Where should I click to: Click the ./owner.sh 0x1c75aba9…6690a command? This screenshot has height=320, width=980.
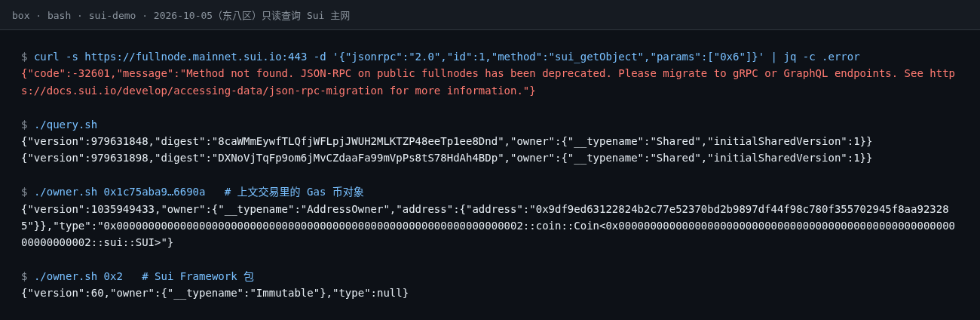pyautogui.click(x=120, y=192)
